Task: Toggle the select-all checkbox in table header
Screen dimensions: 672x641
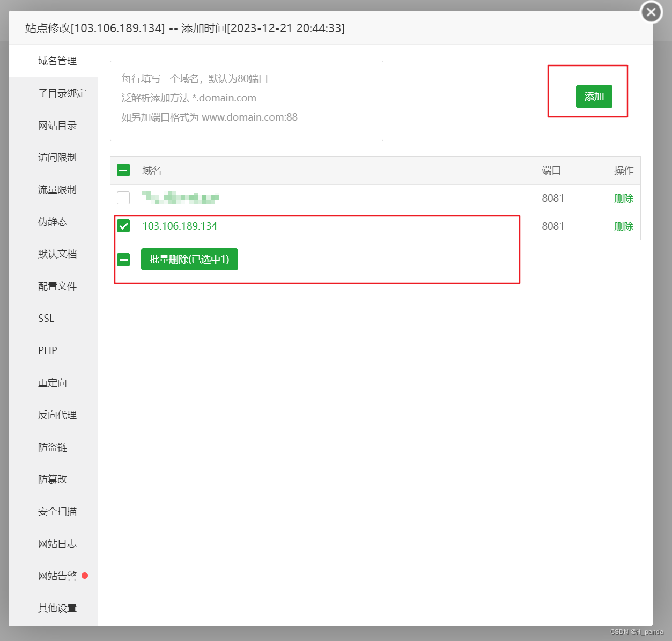Action: coord(123,171)
